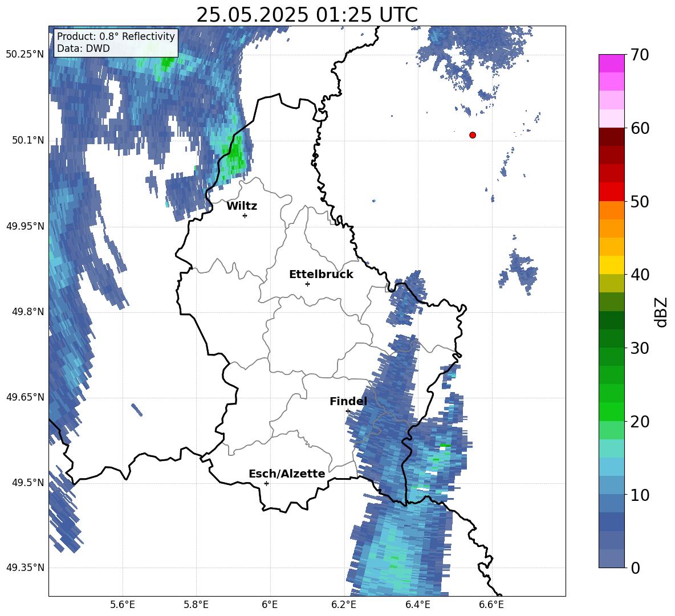
Task: Click 'Product: 0.8° Reflectivity' text in legend box
Action: pyautogui.click(x=116, y=36)
